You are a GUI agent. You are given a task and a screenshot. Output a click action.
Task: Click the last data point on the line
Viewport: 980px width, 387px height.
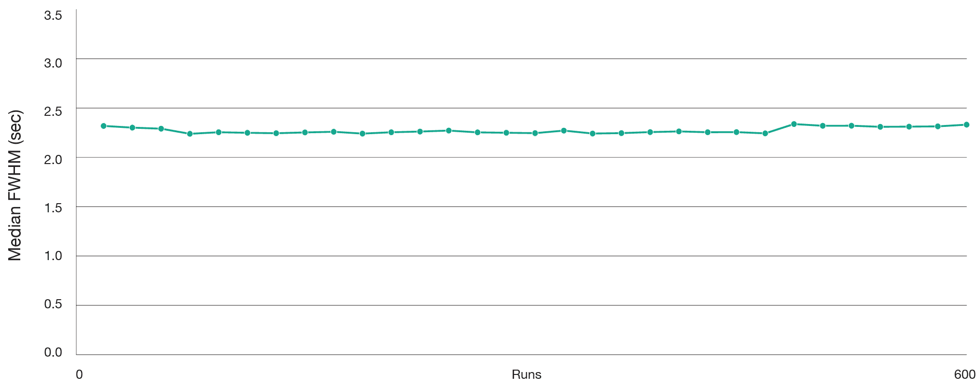pyautogui.click(x=966, y=124)
